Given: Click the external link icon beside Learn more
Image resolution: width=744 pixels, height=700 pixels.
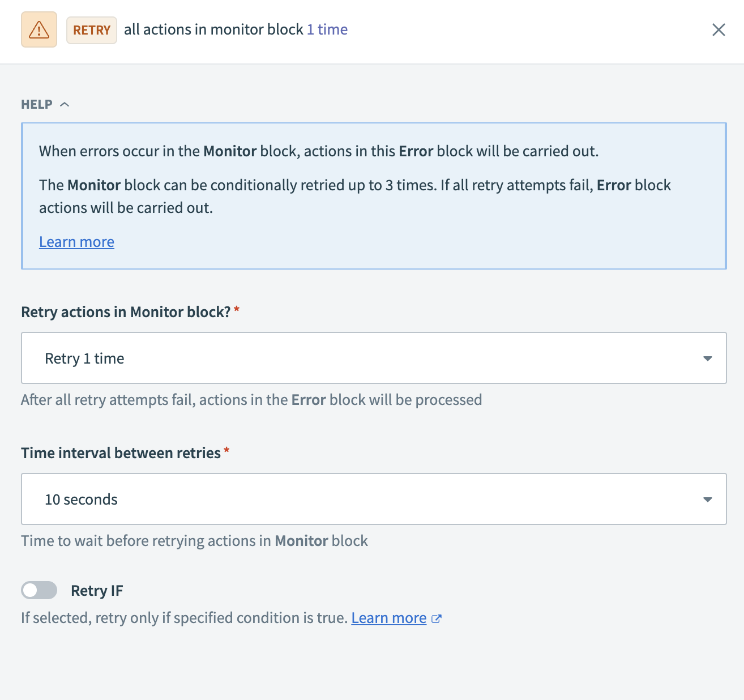Looking at the screenshot, I should [x=436, y=618].
